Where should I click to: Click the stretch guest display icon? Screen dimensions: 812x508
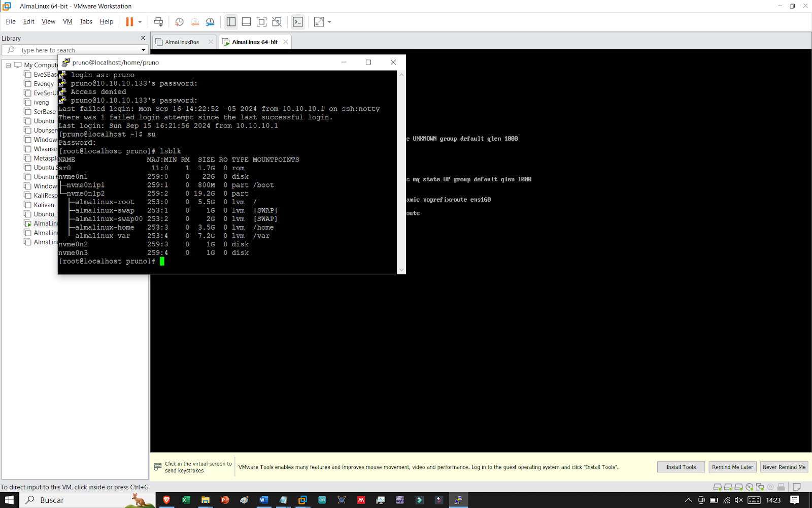coord(319,22)
